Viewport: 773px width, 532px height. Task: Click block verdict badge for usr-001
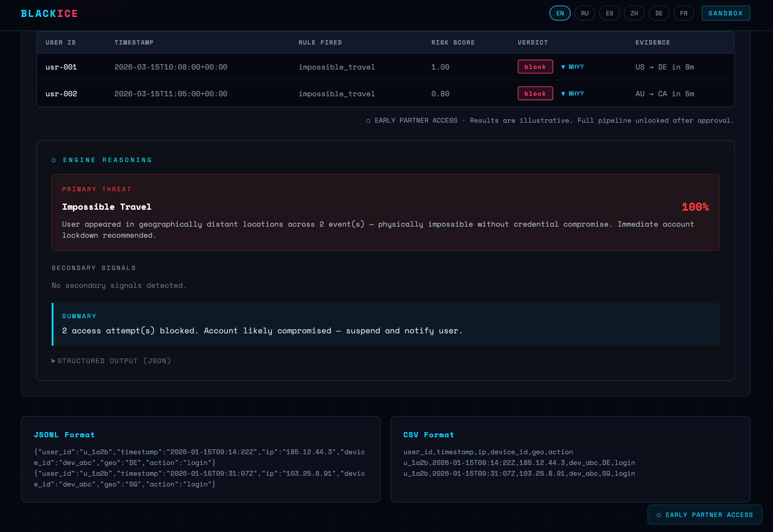535,67
